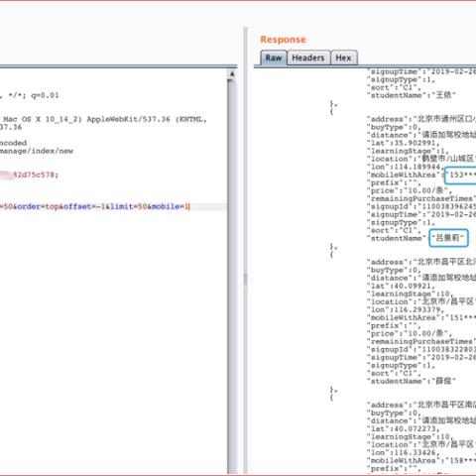Click the request pane scroll-up arrow
476x476 pixels.
232,74
